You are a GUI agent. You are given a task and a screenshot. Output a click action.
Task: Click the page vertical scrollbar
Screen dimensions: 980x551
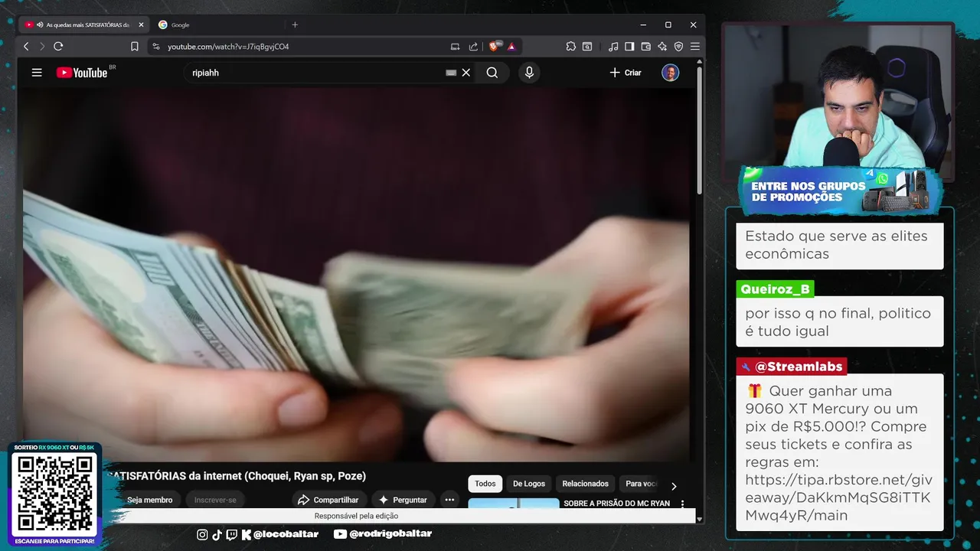click(x=699, y=130)
